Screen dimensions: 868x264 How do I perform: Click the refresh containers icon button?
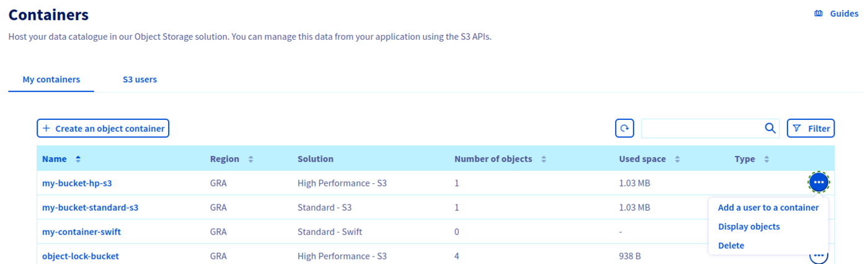tap(624, 129)
